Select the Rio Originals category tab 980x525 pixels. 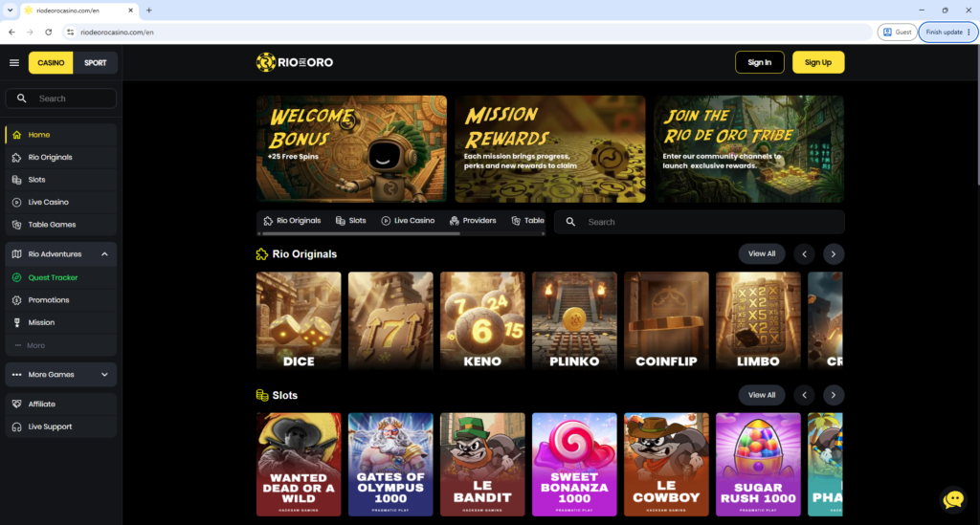[292, 221]
